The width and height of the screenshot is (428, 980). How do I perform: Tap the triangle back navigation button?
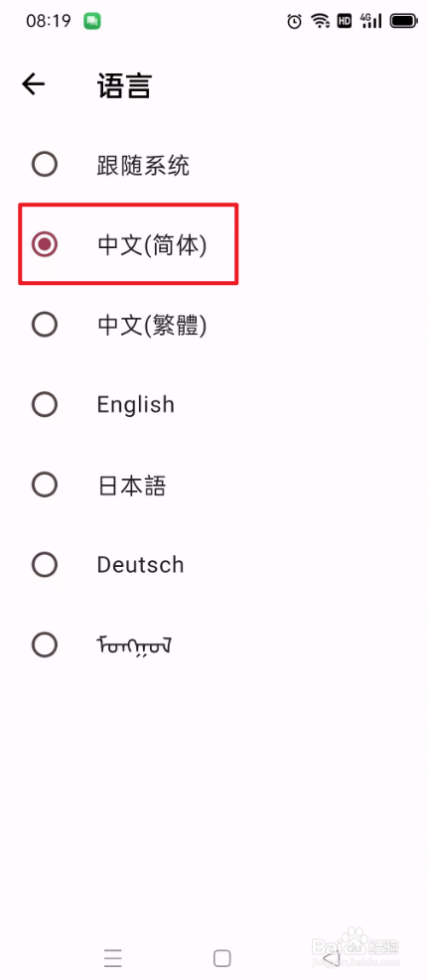[331, 957]
